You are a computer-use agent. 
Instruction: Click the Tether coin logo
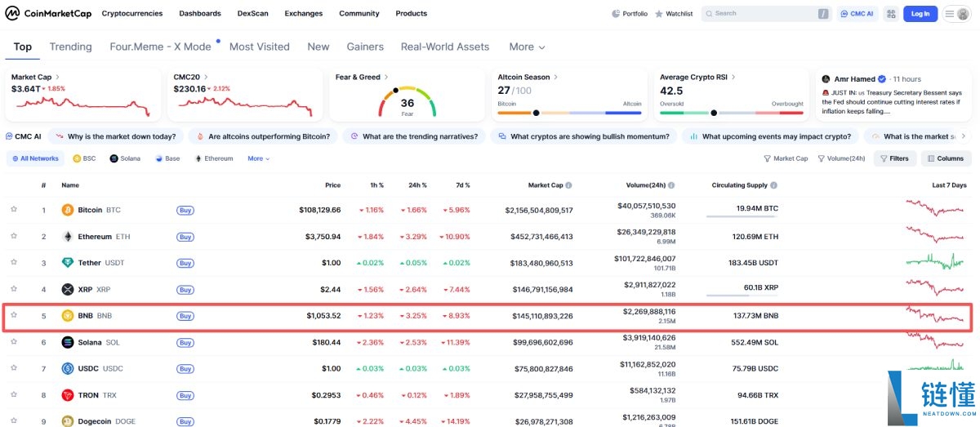[68, 263]
